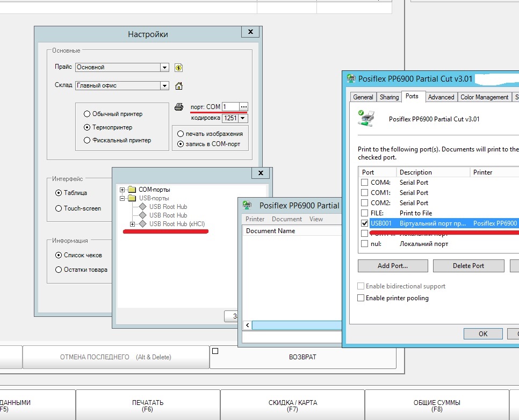Click the printer properties title bar icon

(351, 79)
